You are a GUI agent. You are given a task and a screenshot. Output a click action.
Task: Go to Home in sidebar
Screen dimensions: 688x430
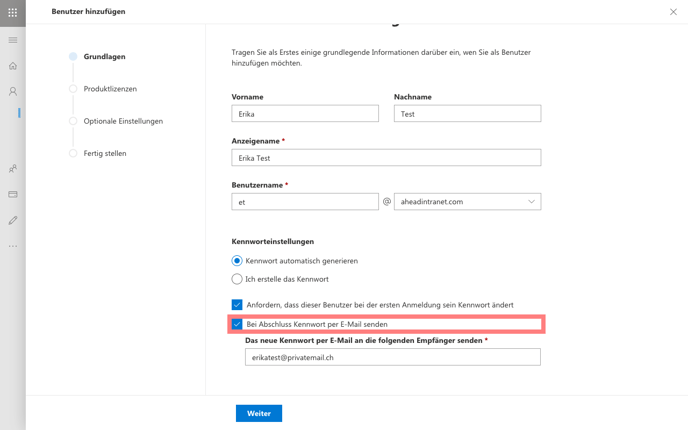pyautogui.click(x=13, y=66)
